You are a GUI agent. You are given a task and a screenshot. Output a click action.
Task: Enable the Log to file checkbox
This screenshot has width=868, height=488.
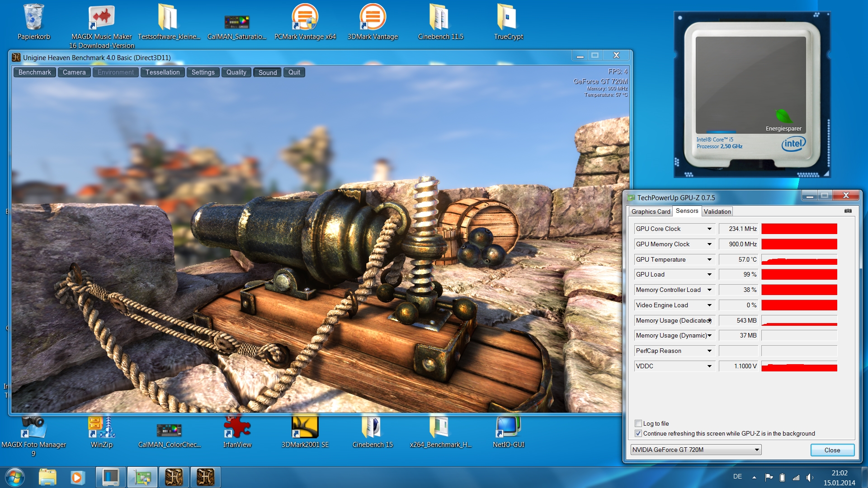638,423
